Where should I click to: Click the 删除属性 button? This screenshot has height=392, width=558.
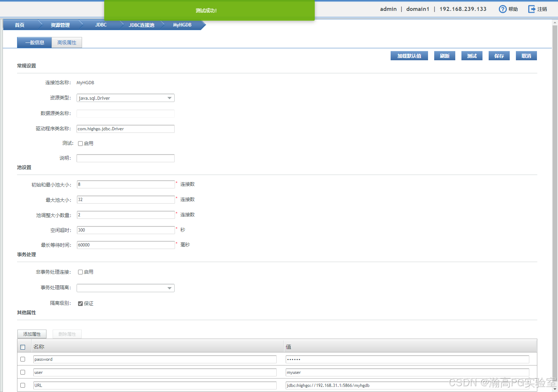[67, 334]
